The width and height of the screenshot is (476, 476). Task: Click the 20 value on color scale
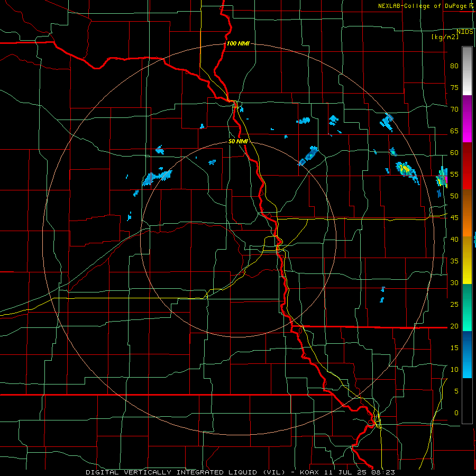[x=454, y=326]
